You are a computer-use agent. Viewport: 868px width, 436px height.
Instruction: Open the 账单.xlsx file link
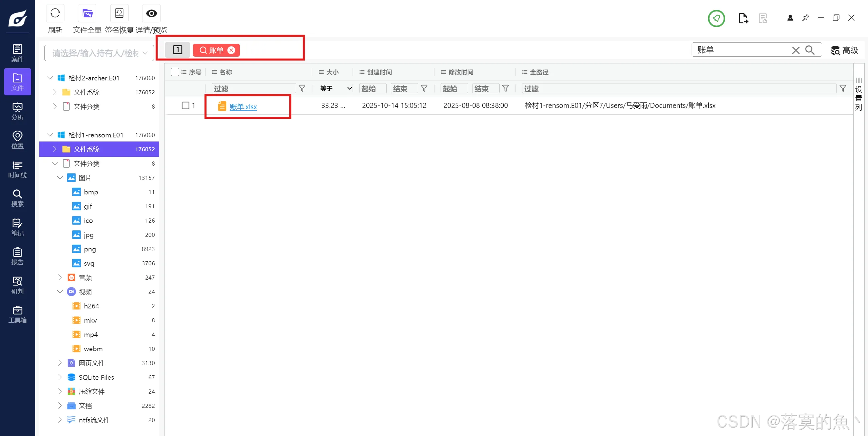[243, 107]
